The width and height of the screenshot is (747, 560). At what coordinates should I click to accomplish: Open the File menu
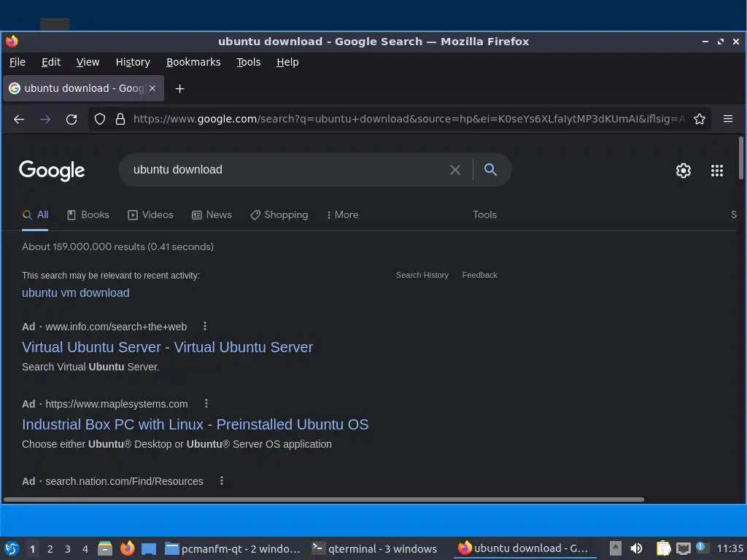[18, 62]
